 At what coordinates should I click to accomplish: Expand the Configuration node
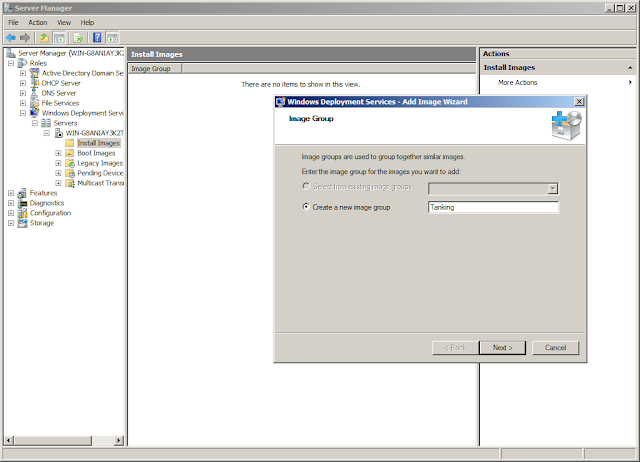(x=11, y=213)
